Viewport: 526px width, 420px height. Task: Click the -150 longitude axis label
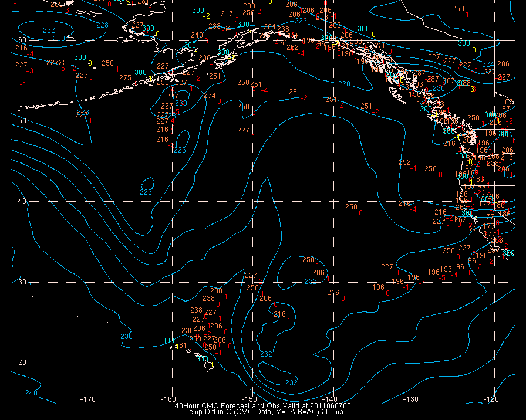(x=249, y=399)
